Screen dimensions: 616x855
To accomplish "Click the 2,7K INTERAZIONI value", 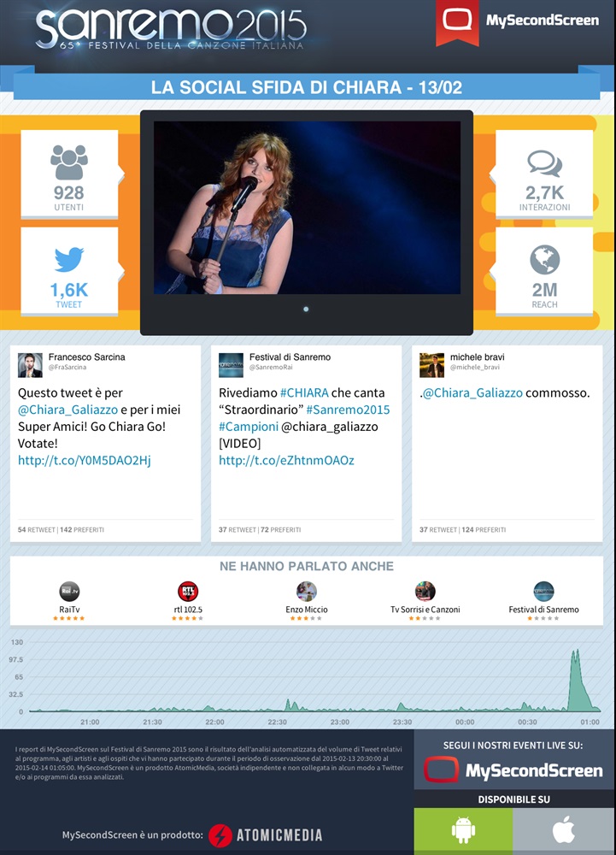I will (544, 193).
